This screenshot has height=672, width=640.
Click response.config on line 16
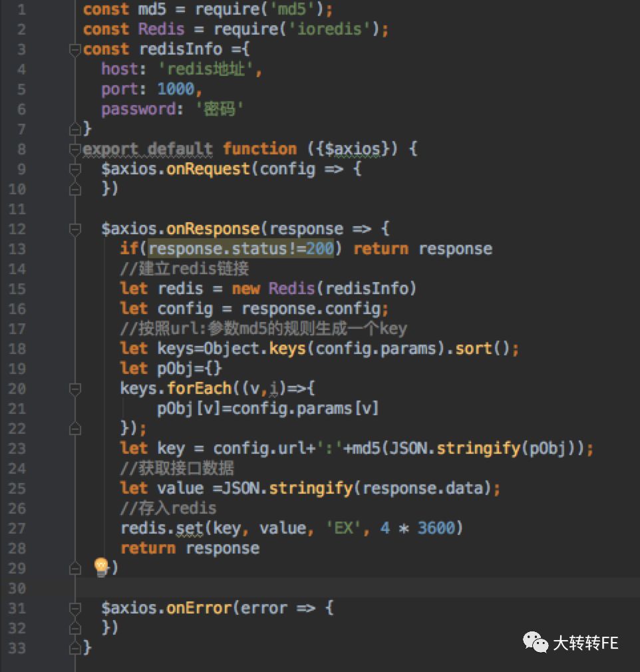[x=311, y=309]
